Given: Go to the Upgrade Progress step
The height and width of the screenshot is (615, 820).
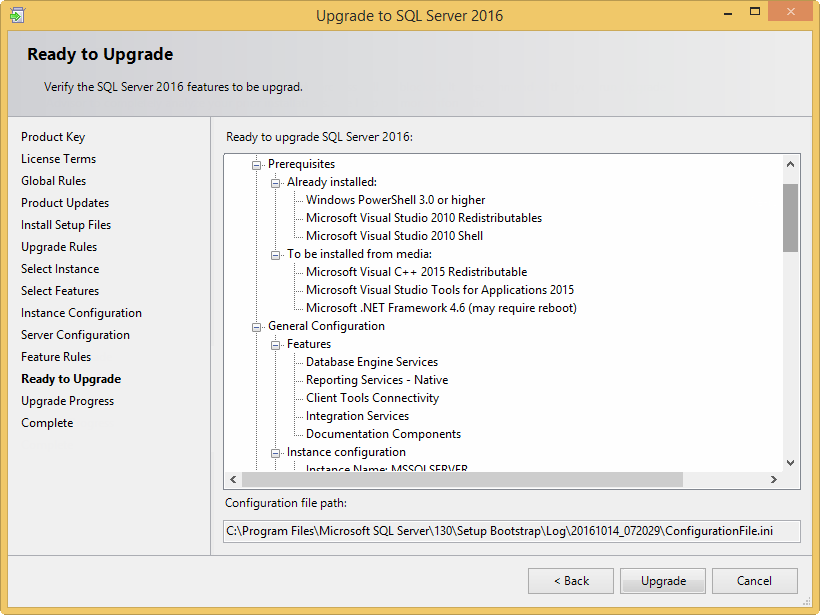Looking at the screenshot, I should [67, 401].
